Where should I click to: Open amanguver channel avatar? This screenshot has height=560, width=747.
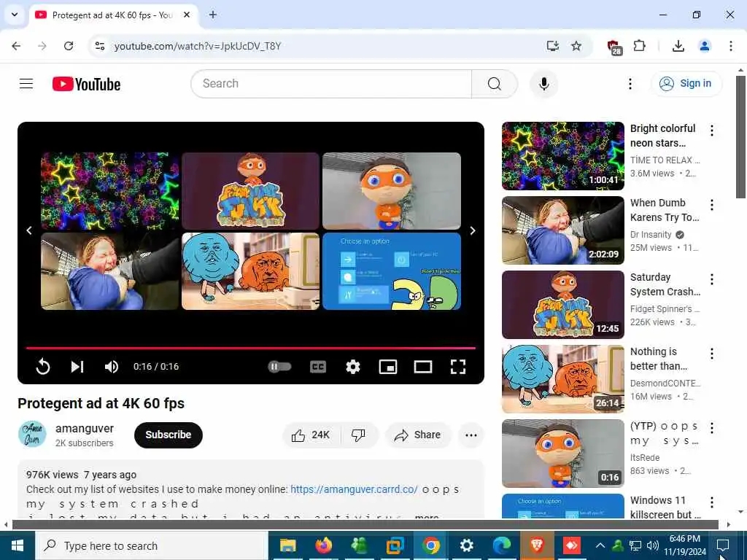coord(32,435)
